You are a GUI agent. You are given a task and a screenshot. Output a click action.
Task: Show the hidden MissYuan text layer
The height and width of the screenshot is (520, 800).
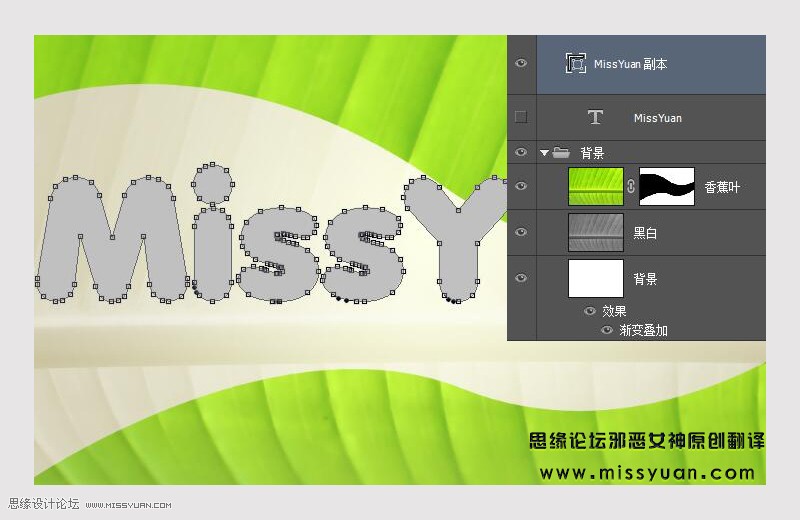tap(521, 117)
